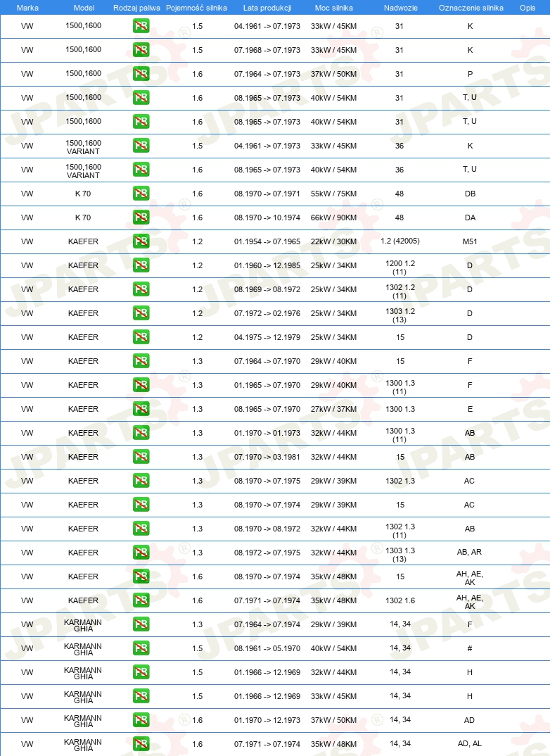550x756 pixels.
Task: Click KARMANN GHIA model in 33kW / 45KM row
Action: tap(83, 697)
